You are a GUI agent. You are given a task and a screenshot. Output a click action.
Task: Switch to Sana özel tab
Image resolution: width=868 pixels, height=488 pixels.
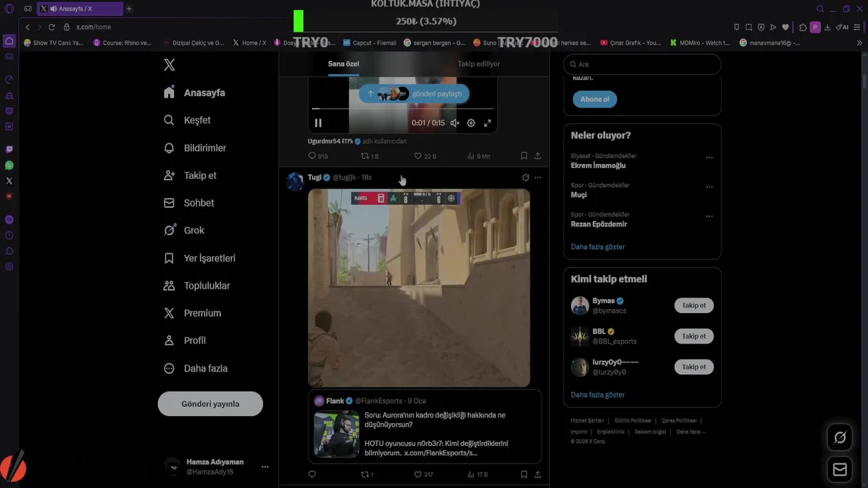click(x=344, y=64)
